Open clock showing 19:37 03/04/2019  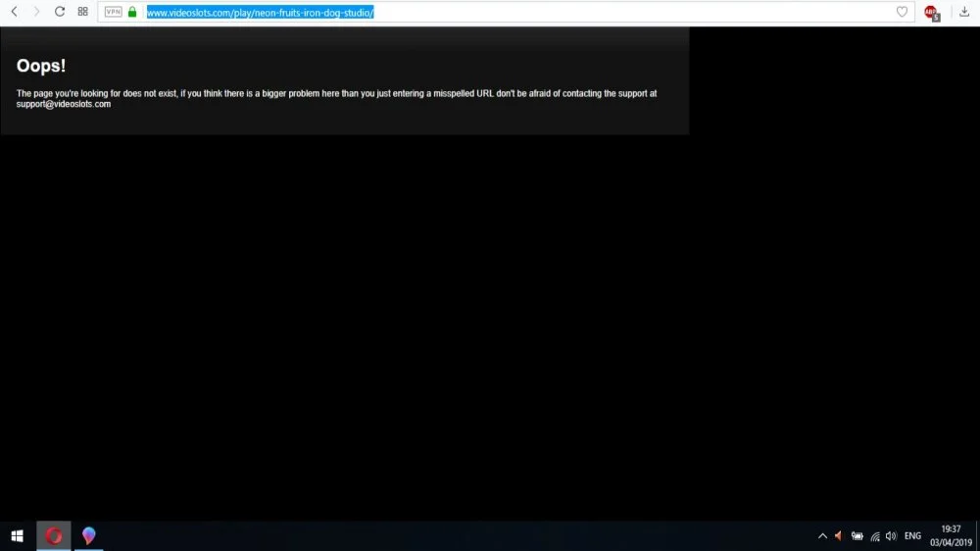tap(951, 536)
